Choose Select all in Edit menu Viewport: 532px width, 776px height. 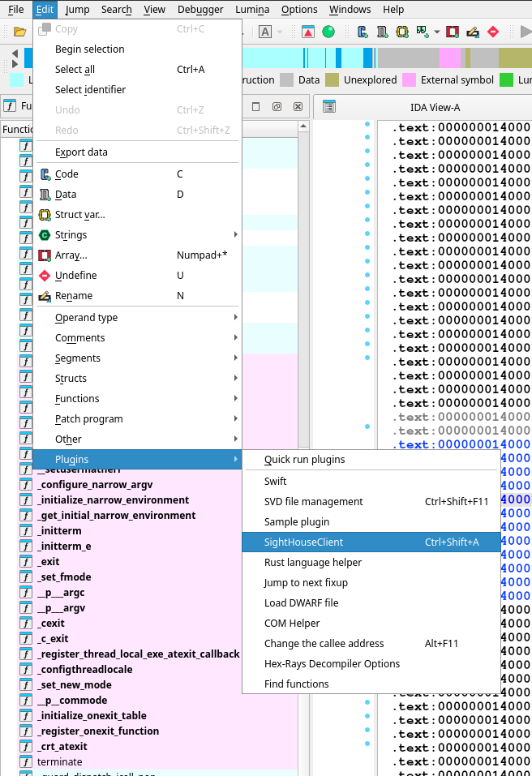point(137,69)
